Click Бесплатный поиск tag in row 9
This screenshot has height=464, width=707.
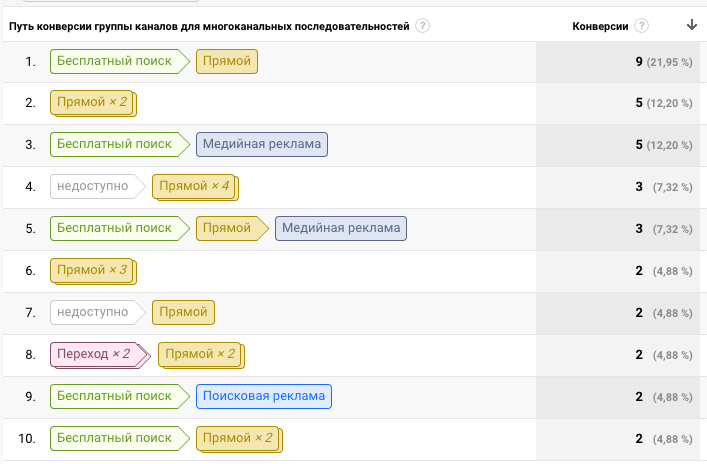click(x=114, y=396)
